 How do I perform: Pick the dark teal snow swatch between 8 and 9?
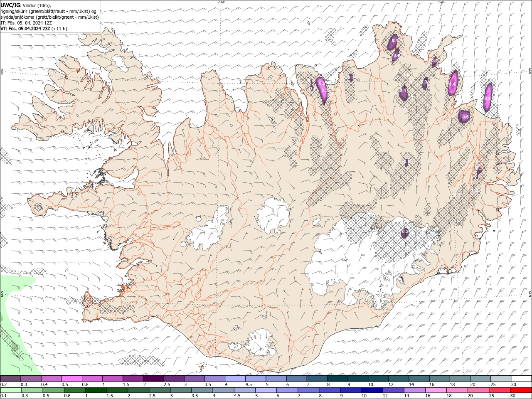tap(337, 379)
